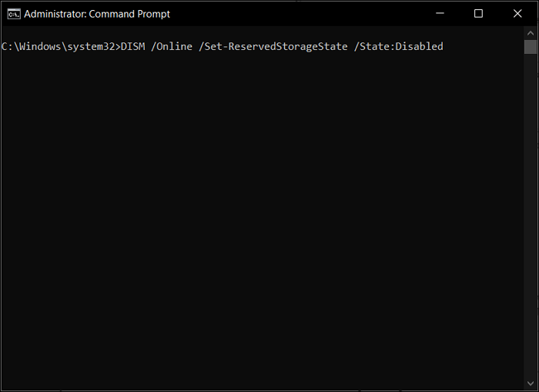Minimize the Command Prompt window
The width and height of the screenshot is (539, 392).
point(440,13)
